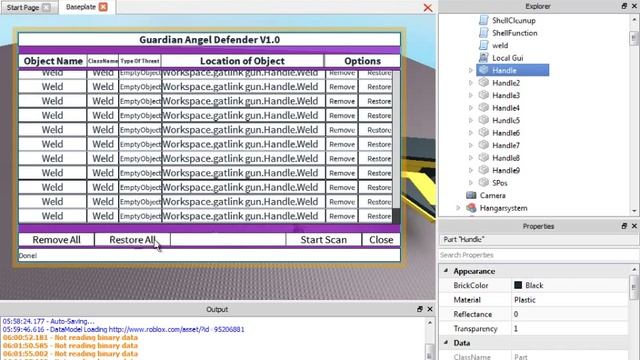Click the Output panel scroll-up arrow

tap(430, 322)
